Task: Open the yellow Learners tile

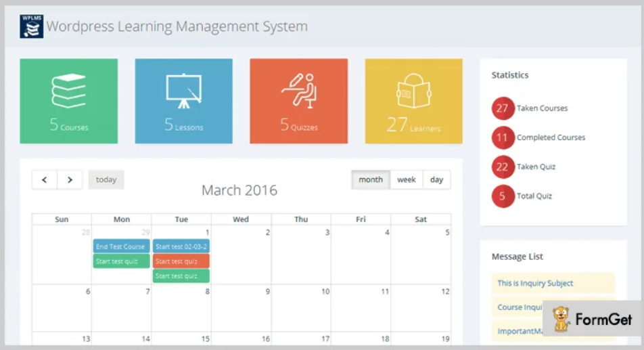Action: point(413,101)
